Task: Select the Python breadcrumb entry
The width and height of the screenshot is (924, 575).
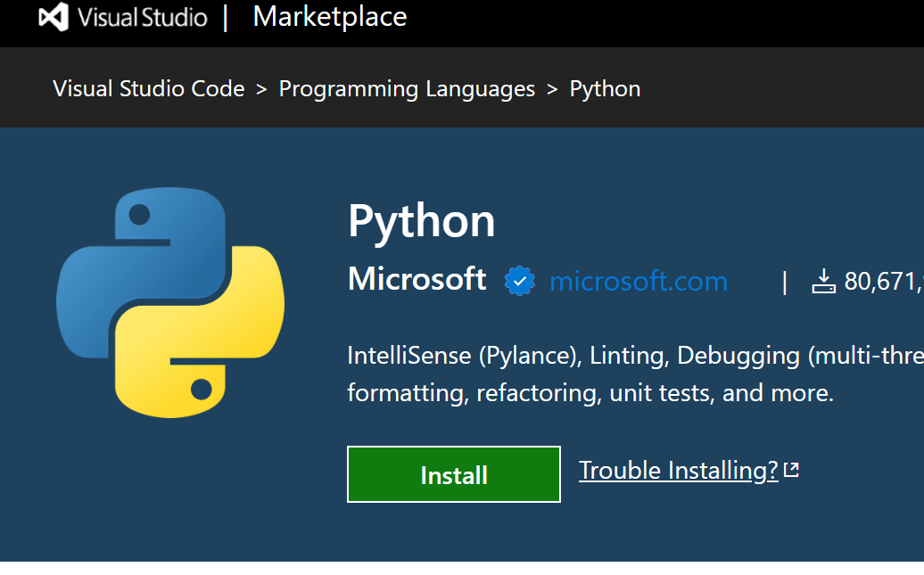Action: click(x=605, y=88)
